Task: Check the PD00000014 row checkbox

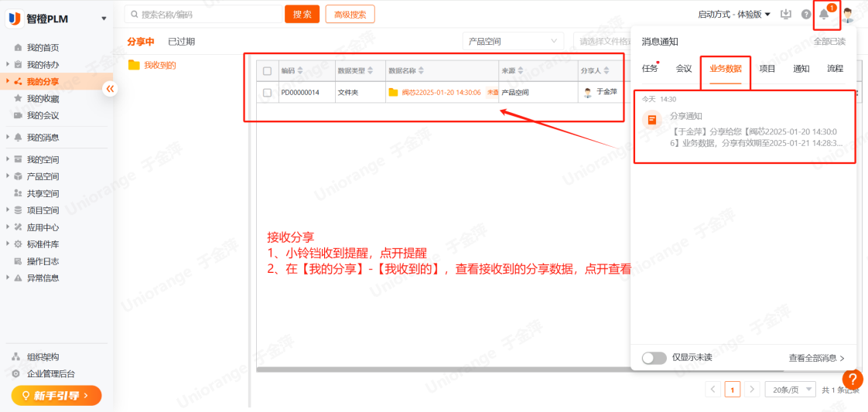Action: [268, 93]
